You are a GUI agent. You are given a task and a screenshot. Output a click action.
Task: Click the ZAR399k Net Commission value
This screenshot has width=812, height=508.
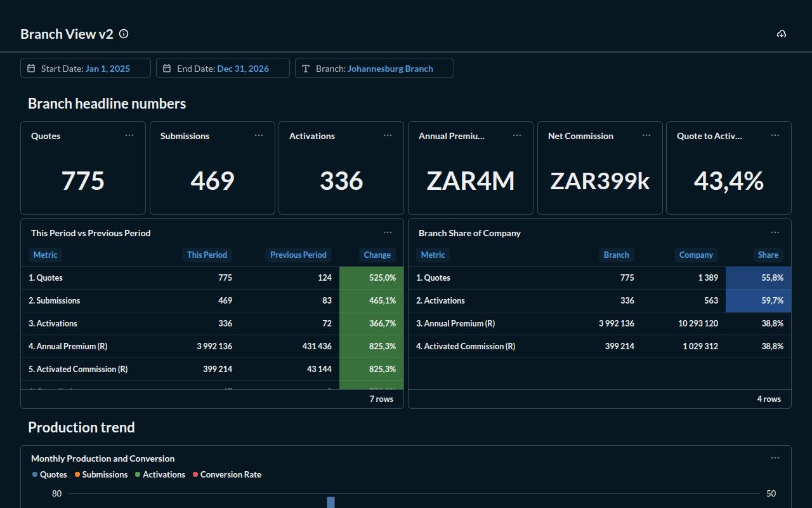click(x=600, y=181)
